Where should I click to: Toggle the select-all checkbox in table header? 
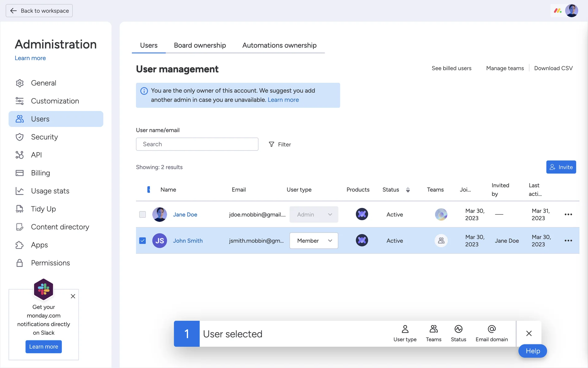click(x=149, y=190)
